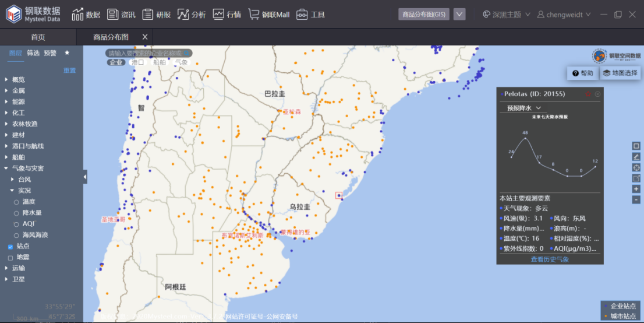Select the 筛选 sidebar tab
The height and width of the screenshot is (323, 644).
point(33,53)
